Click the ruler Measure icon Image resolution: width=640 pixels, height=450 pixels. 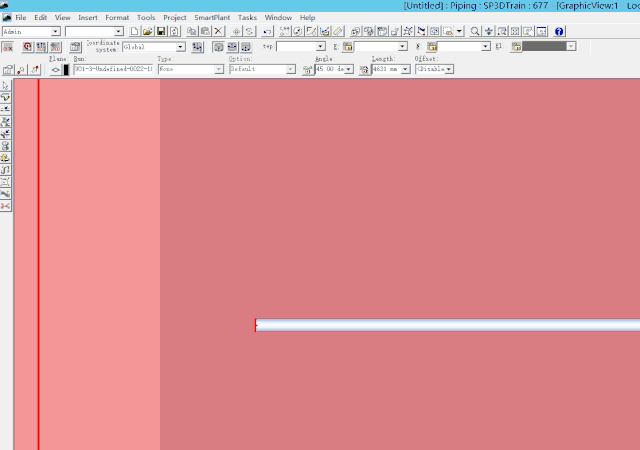pos(338,31)
